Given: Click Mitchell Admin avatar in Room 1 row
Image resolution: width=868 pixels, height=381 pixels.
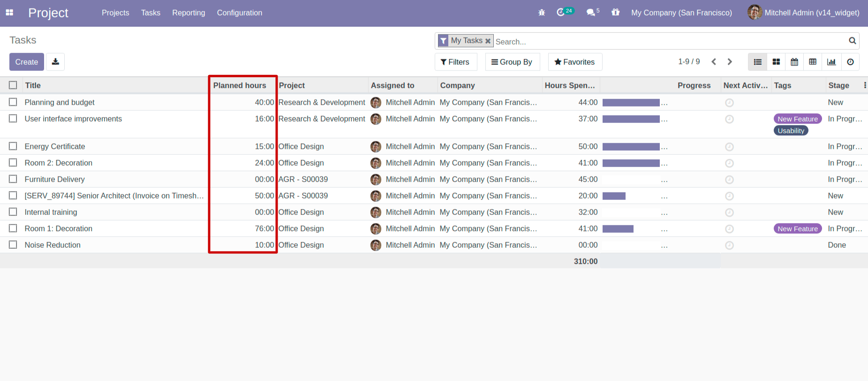Looking at the screenshot, I should [376, 229].
